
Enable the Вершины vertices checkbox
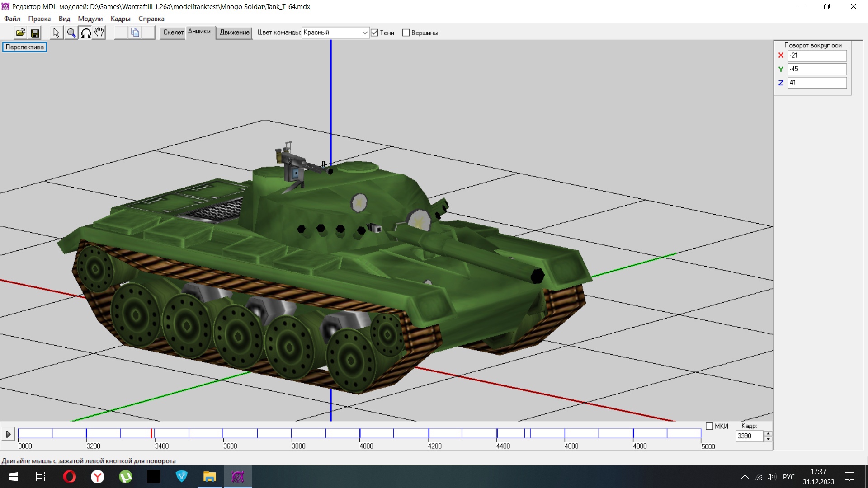[406, 33]
